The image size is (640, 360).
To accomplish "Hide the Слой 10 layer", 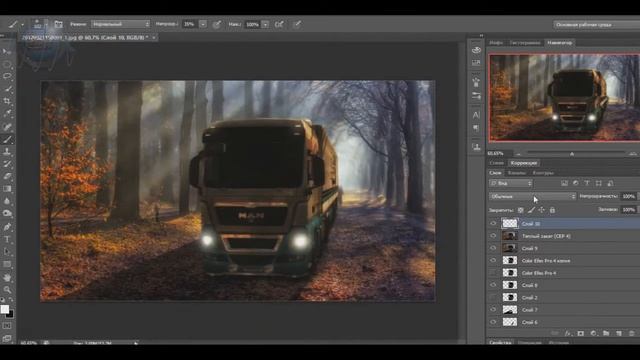I will 493,223.
